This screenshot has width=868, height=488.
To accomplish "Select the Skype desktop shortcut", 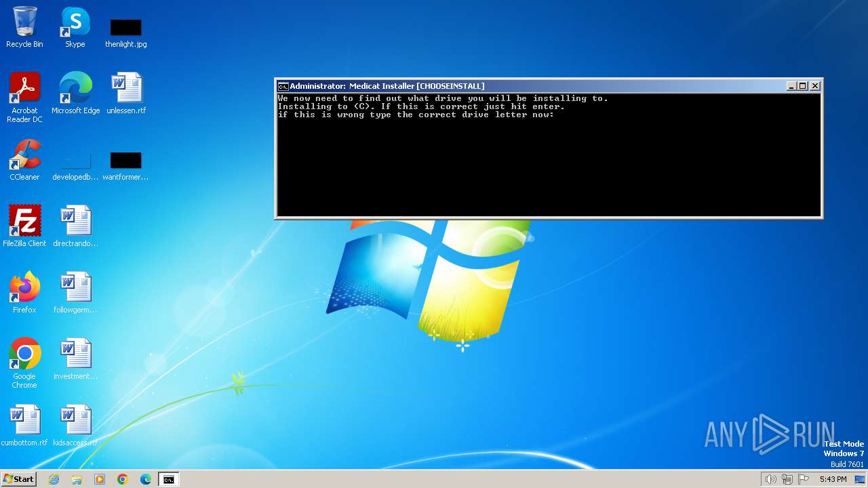I will [x=75, y=27].
